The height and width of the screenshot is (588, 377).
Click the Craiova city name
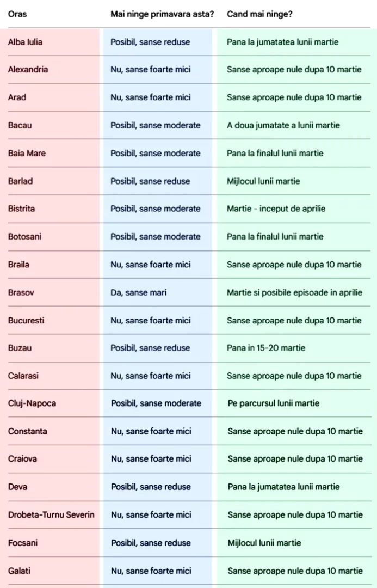23,459
